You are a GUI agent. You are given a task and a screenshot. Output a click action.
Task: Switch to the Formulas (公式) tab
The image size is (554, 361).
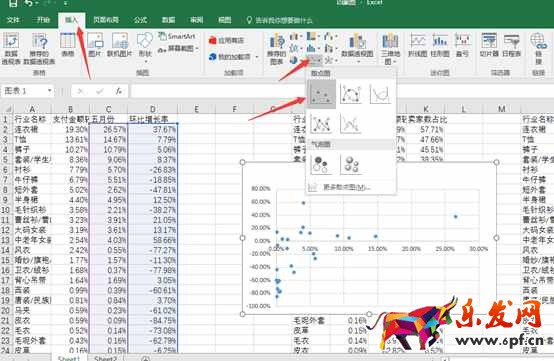[x=140, y=20]
